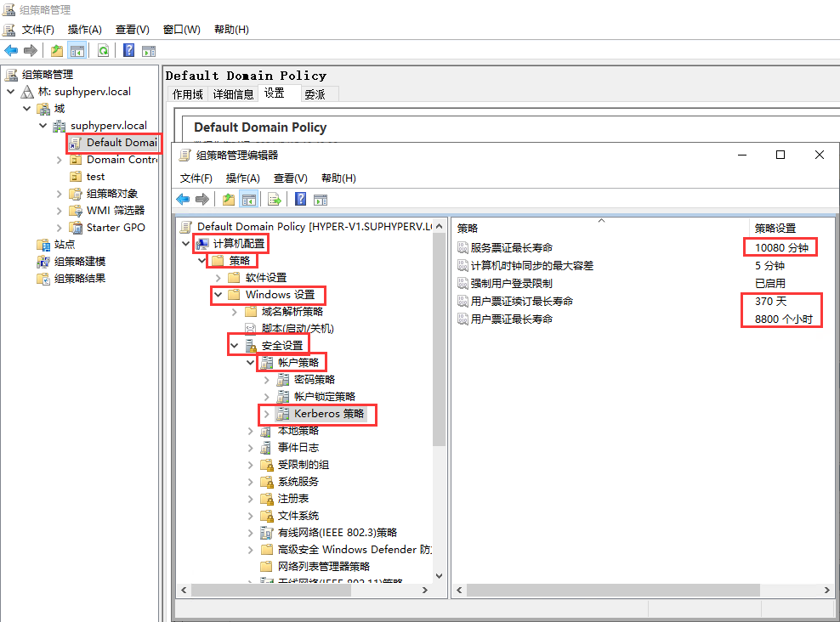The image size is (840, 622).
Task: Select 组策略对象 node
Action: 112,193
